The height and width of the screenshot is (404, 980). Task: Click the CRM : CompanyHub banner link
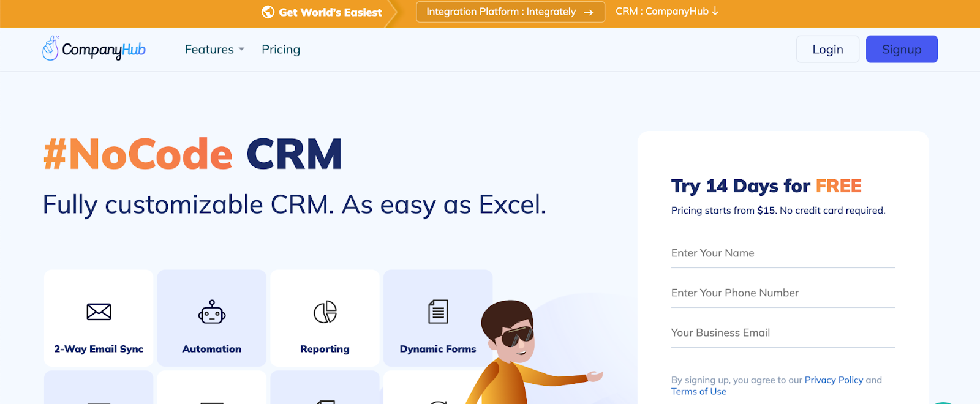pyautogui.click(x=666, y=11)
